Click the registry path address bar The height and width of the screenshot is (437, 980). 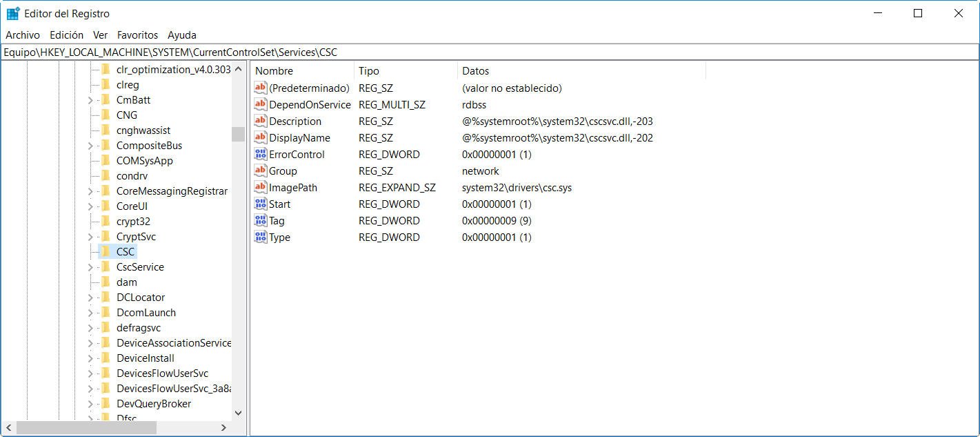pos(490,52)
